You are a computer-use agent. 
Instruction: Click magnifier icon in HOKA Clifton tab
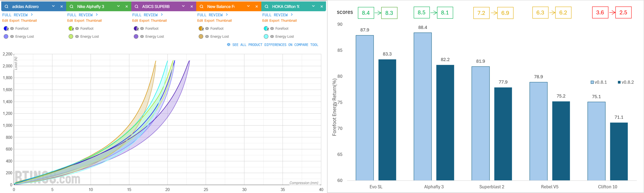(x=266, y=7)
